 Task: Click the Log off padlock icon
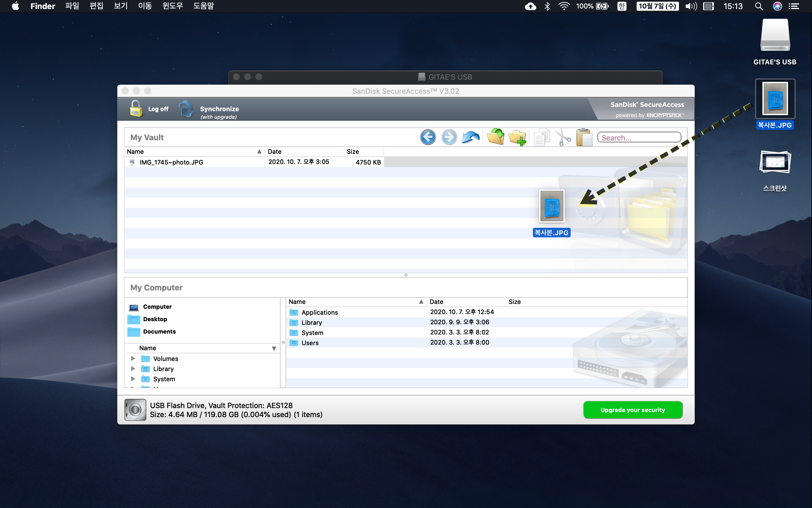click(x=136, y=109)
